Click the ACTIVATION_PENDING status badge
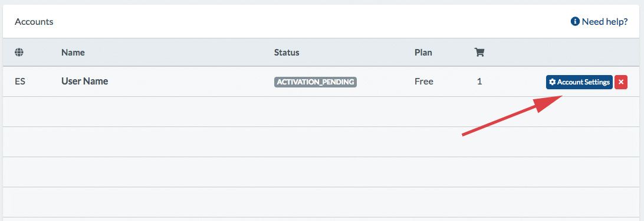Screen dimensions: 644x221 316,82
